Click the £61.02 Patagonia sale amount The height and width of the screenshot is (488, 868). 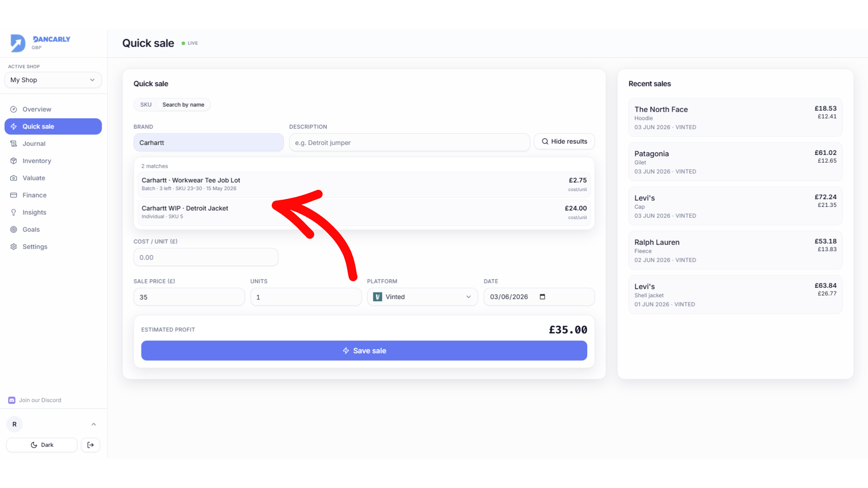[826, 153]
